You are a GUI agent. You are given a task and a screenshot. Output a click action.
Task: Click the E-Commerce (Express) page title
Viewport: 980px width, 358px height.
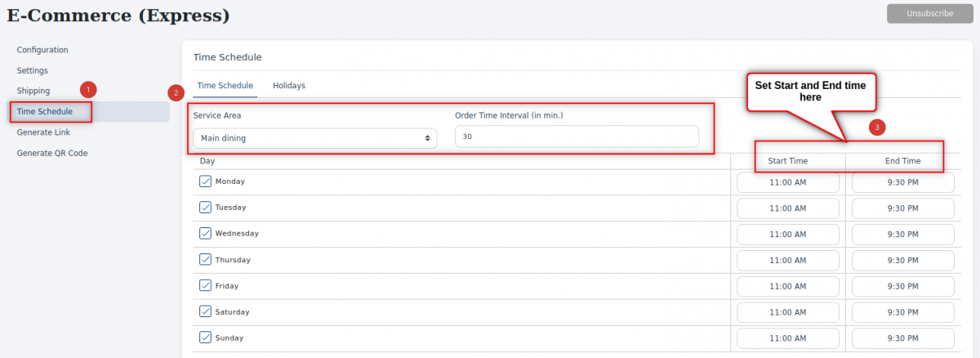pos(118,16)
